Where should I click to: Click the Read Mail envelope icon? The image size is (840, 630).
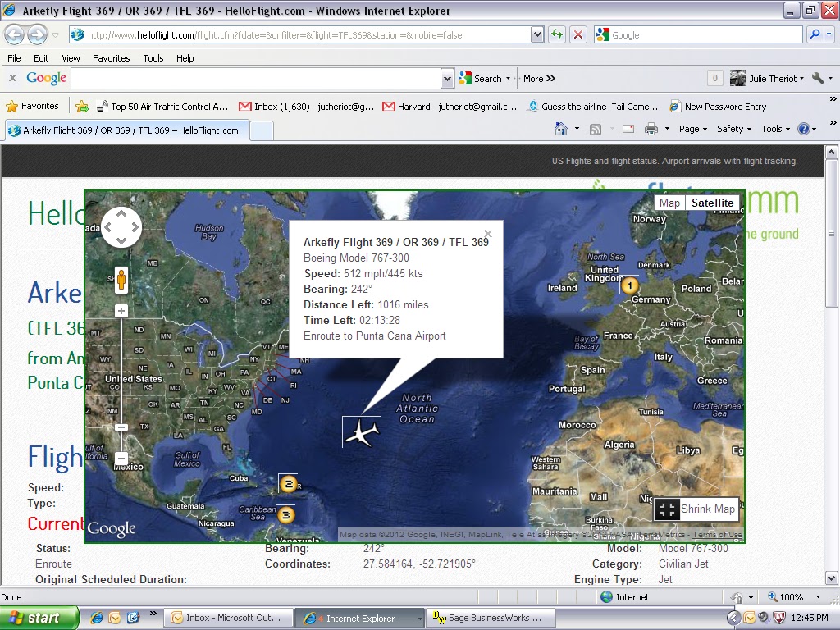(x=628, y=129)
